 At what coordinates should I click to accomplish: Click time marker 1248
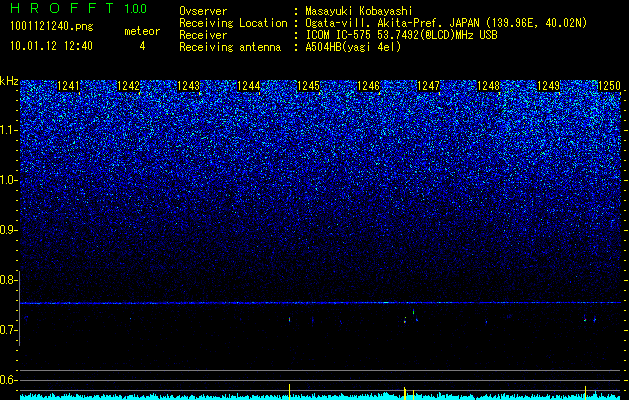(489, 85)
